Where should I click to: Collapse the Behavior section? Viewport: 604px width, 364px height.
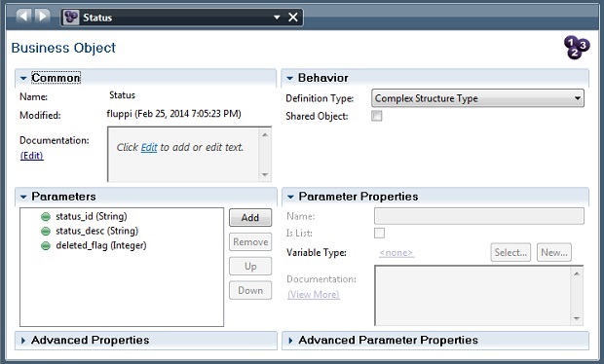coord(289,78)
